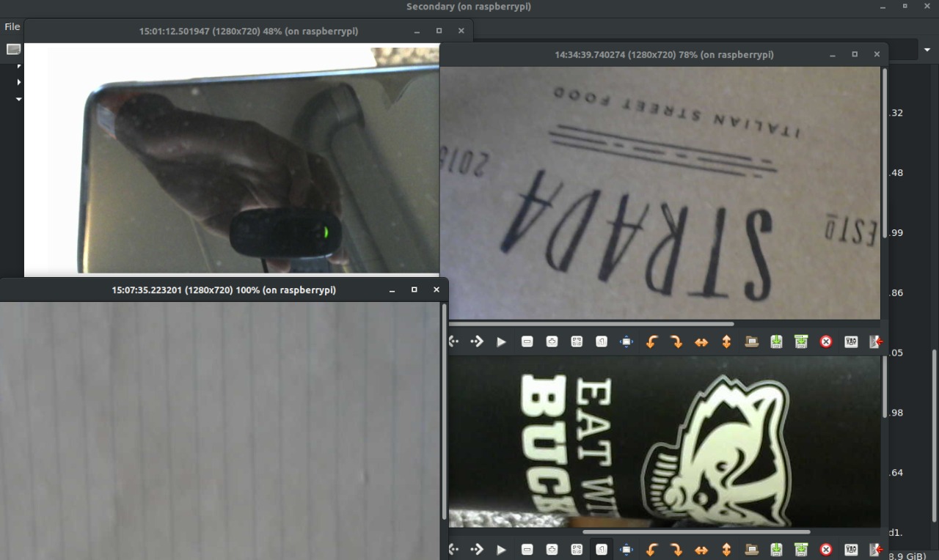Image resolution: width=939 pixels, height=560 pixels.
Task: Open a file from the bottom BUCK toolbar
Action: click(751, 549)
